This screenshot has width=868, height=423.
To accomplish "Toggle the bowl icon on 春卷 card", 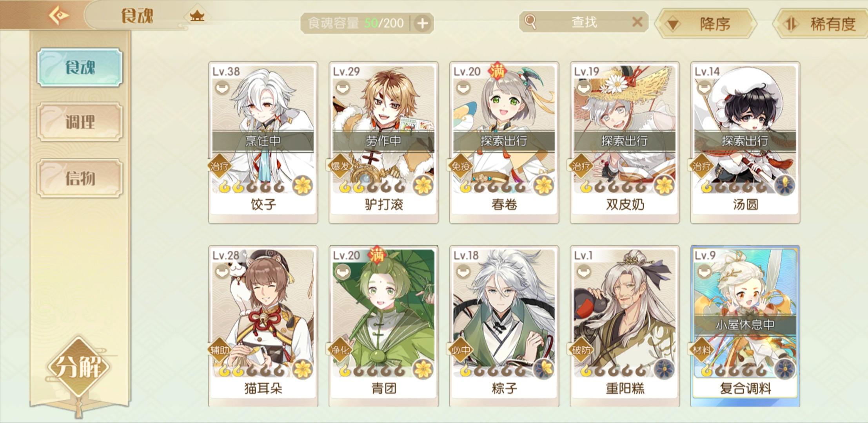I will pyautogui.click(x=463, y=87).
